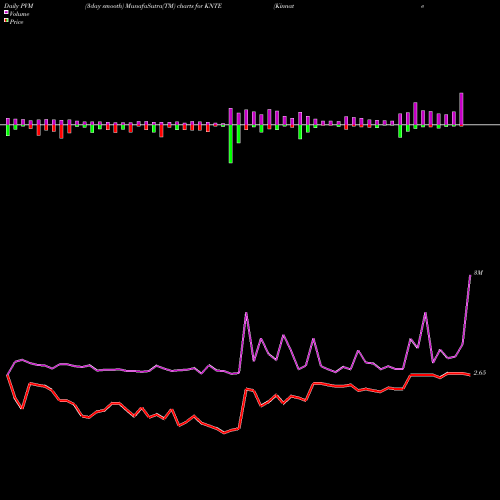This screenshot has height=500, width=500.
Task: Click the tallest purple volume bar at the far right
Action: pos(461,109)
